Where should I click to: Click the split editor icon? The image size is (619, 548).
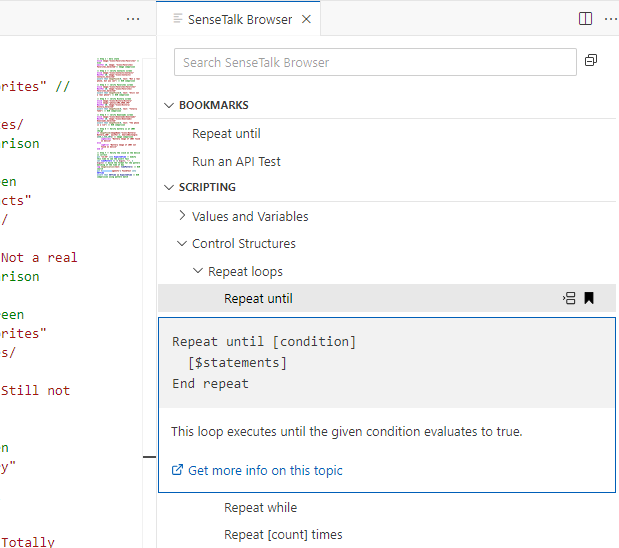tap(585, 19)
